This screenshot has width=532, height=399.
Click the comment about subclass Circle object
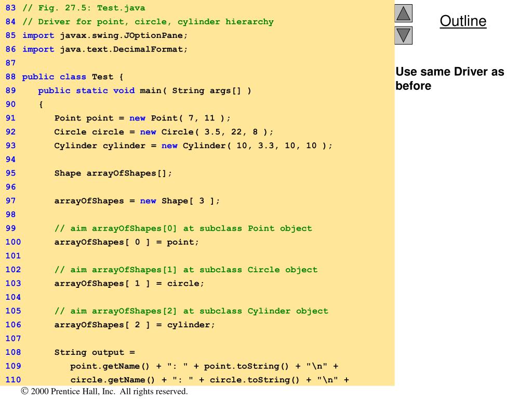tap(186, 270)
